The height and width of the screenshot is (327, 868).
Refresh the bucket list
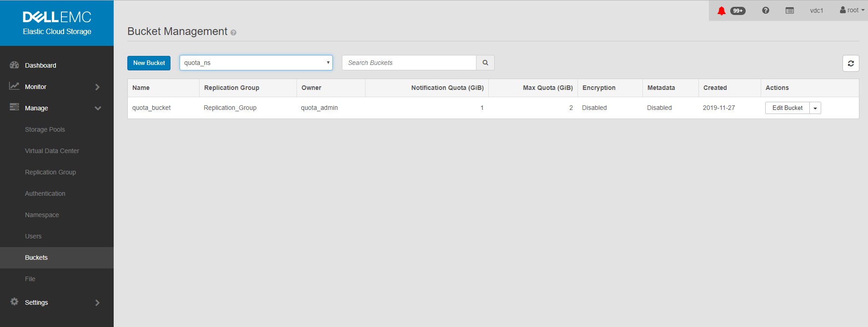pyautogui.click(x=851, y=64)
